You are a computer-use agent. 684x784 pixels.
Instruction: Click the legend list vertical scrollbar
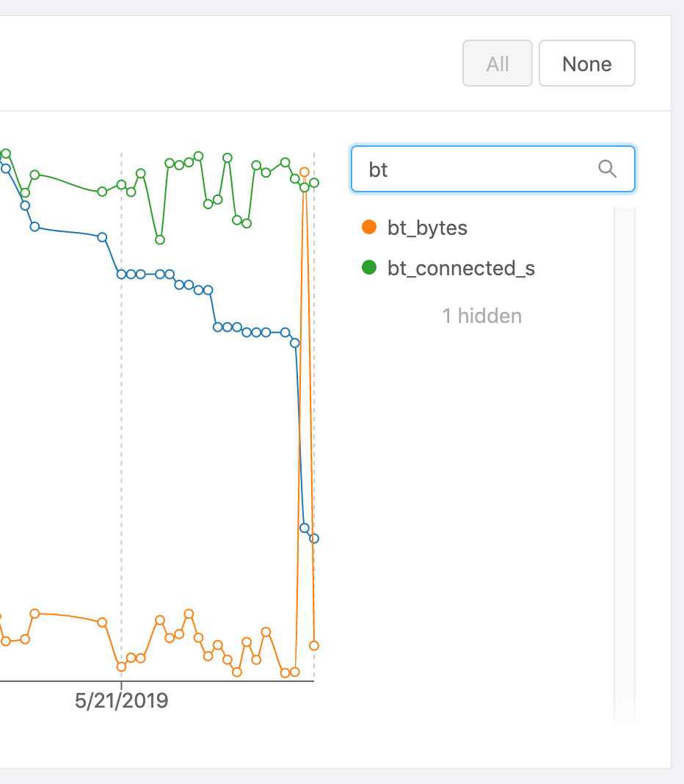624,440
